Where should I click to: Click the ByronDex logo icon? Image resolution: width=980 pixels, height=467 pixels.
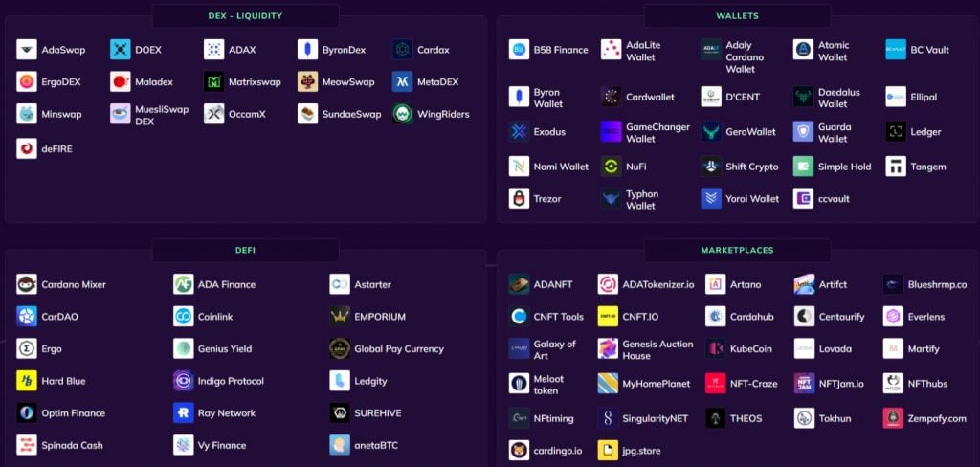coord(308,50)
